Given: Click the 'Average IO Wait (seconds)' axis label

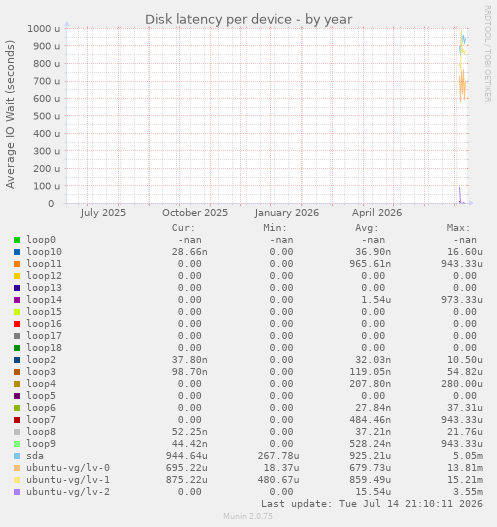Looking at the screenshot, I should click(10, 114).
